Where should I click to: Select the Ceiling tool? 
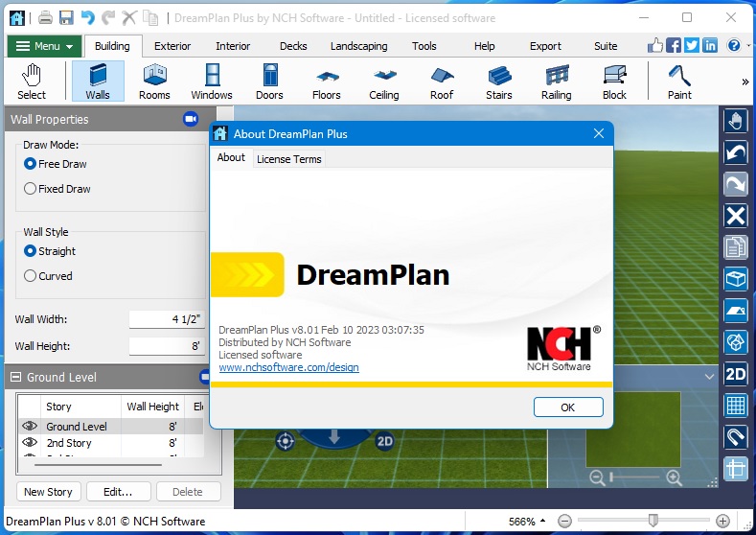(x=384, y=81)
